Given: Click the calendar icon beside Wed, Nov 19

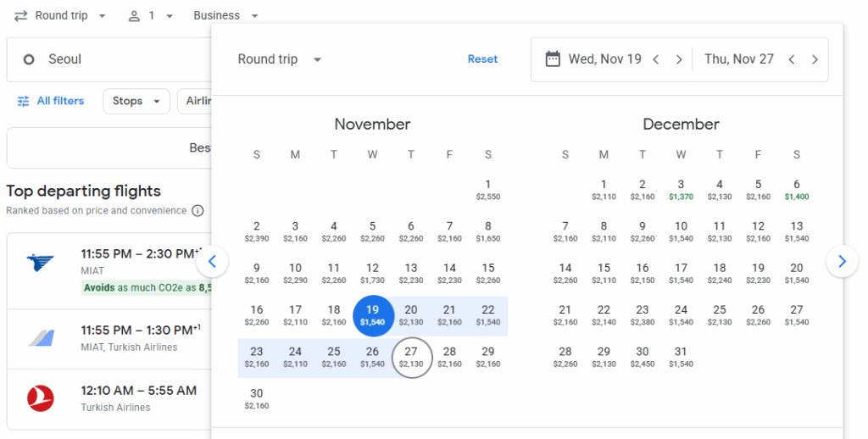Looking at the screenshot, I should (553, 59).
